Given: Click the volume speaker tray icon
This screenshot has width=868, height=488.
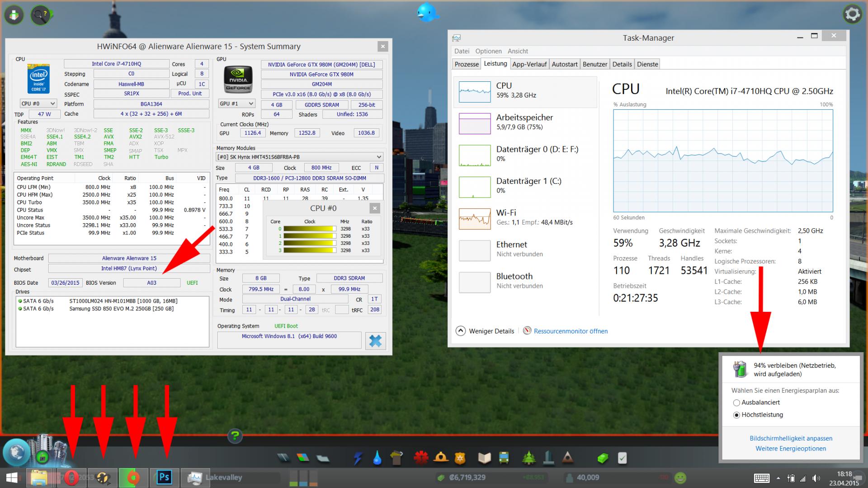Looking at the screenshot, I should click(816, 478).
